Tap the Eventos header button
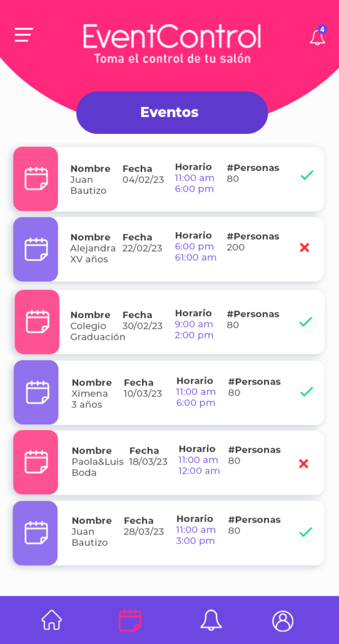 coord(172,113)
